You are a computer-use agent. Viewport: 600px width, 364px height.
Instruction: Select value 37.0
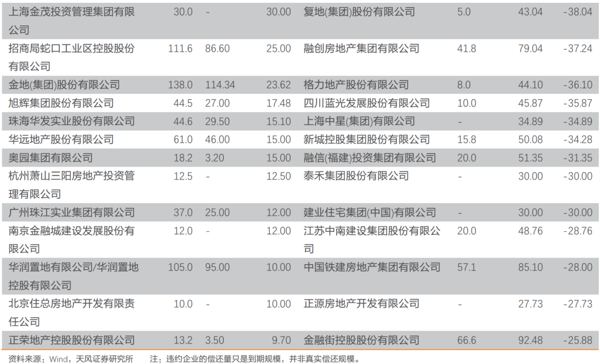click(183, 213)
